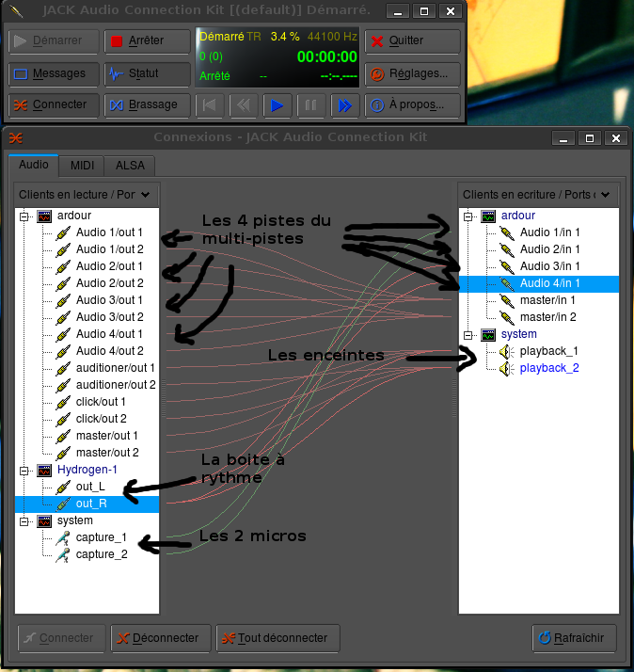
Task: Select the Audio 3/out 1 port plug icon
Action: pyautogui.click(x=63, y=301)
